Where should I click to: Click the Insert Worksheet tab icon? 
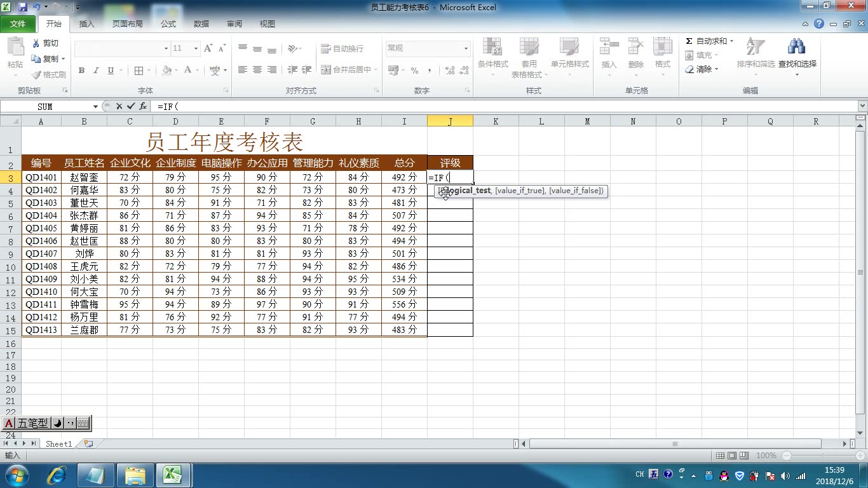[88, 444]
